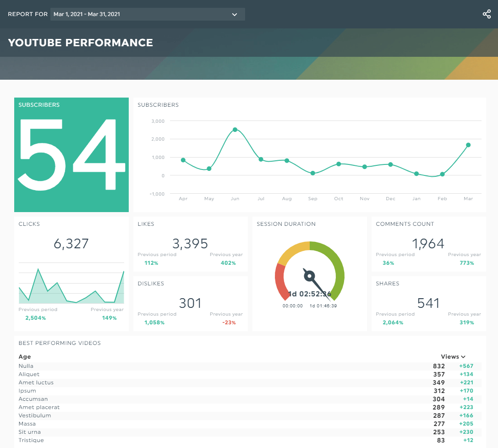Click the +567 views change value

[466, 366]
